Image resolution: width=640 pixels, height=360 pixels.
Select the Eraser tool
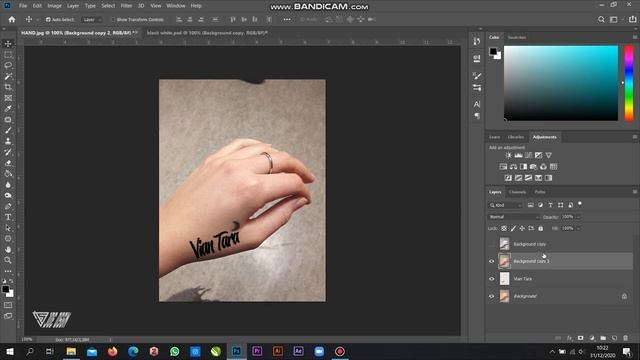(8, 163)
